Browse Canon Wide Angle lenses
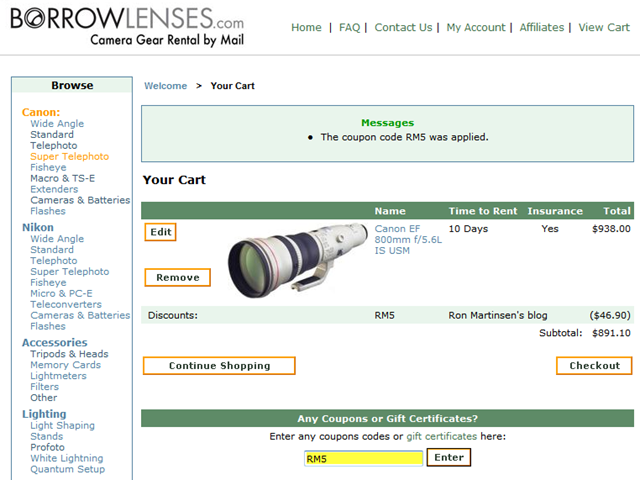The width and height of the screenshot is (640, 480). pyautogui.click(x=57, y=124)
